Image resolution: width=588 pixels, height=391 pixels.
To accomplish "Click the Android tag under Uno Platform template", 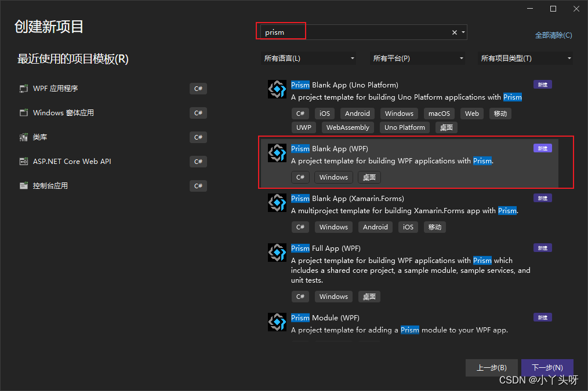I will [357, 114].
